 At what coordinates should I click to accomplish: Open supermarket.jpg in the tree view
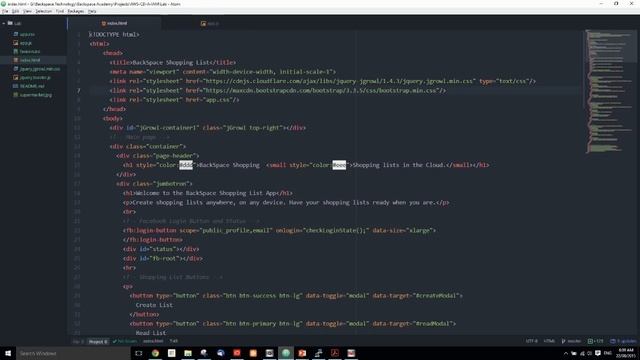[x=36, y=95]
